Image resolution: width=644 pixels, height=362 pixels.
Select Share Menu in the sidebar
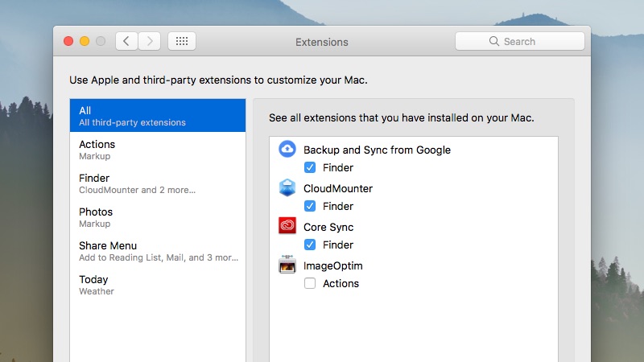[158, 251]
